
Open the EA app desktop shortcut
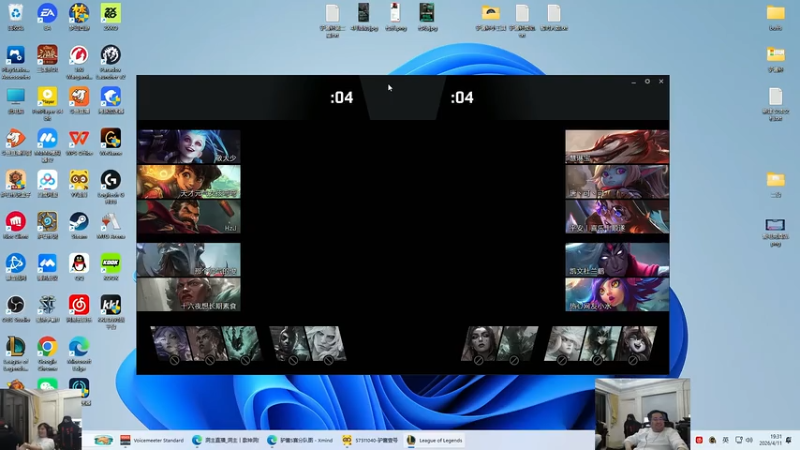tap(47, 17)
